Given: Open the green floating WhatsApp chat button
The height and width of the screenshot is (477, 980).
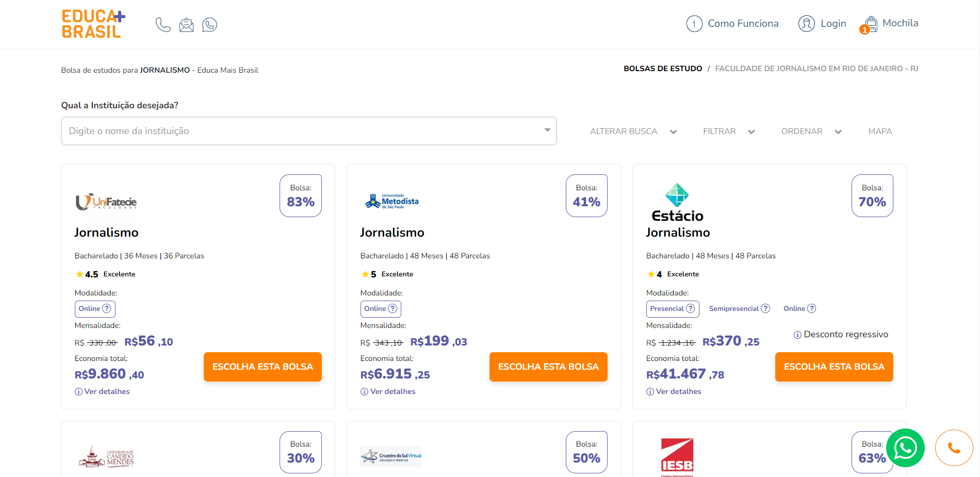Looking at the screenshot, I should click(905, 448).
